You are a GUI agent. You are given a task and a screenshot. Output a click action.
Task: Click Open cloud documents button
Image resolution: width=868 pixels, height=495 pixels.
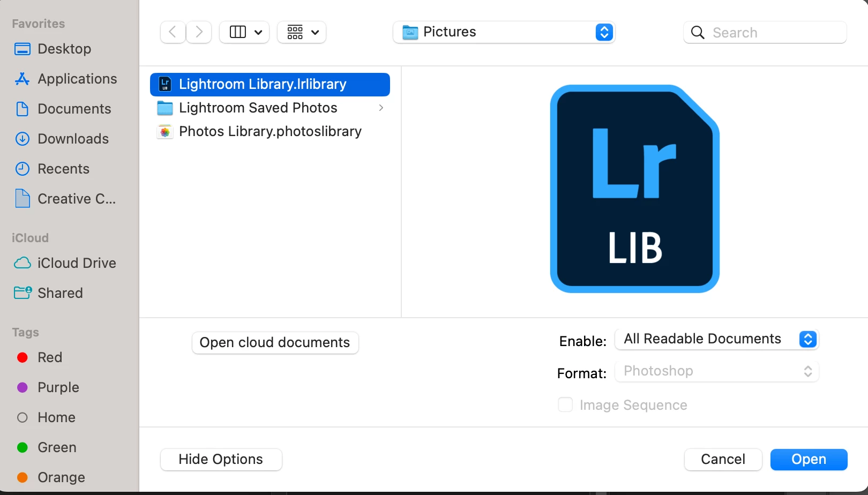coord(275,343)
